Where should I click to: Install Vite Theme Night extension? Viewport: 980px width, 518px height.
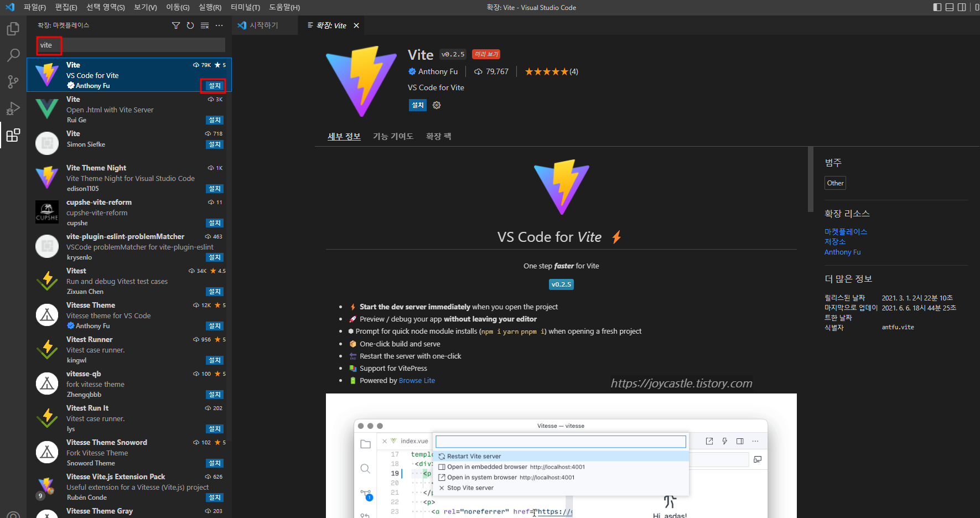click(x=215, y=189)
